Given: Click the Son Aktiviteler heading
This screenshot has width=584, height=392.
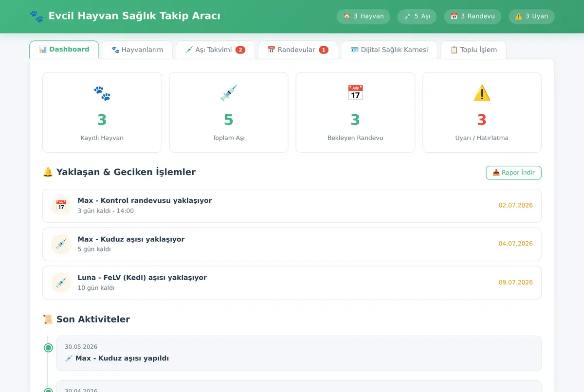Looking at the screenshot, I should point(93,320).
